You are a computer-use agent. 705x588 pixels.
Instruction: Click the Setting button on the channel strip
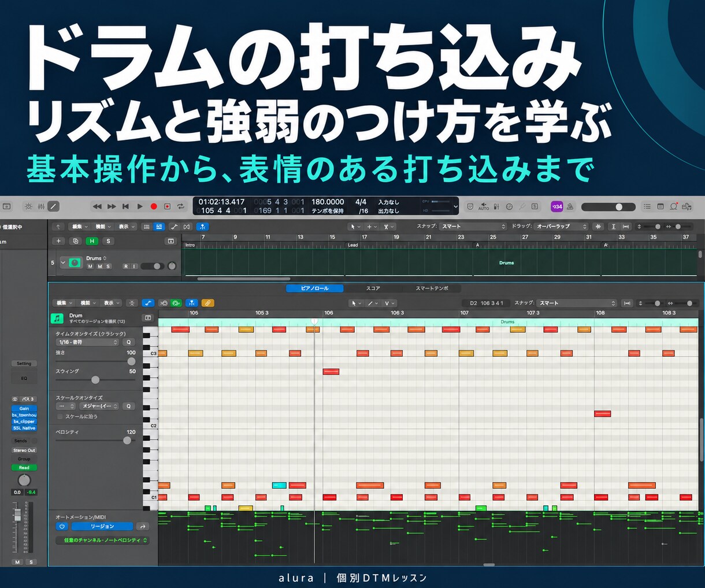(x=24, y=364)
